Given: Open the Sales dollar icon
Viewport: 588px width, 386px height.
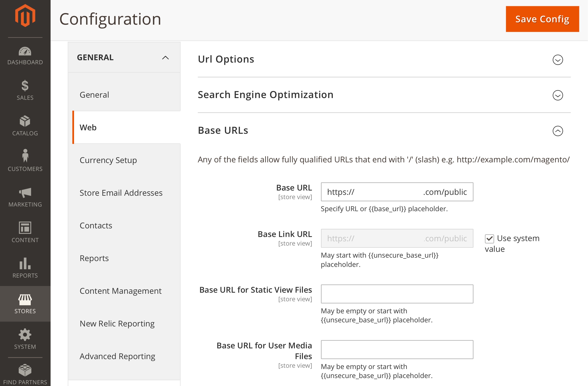Looking at the screenshot, I should [25, 86].
